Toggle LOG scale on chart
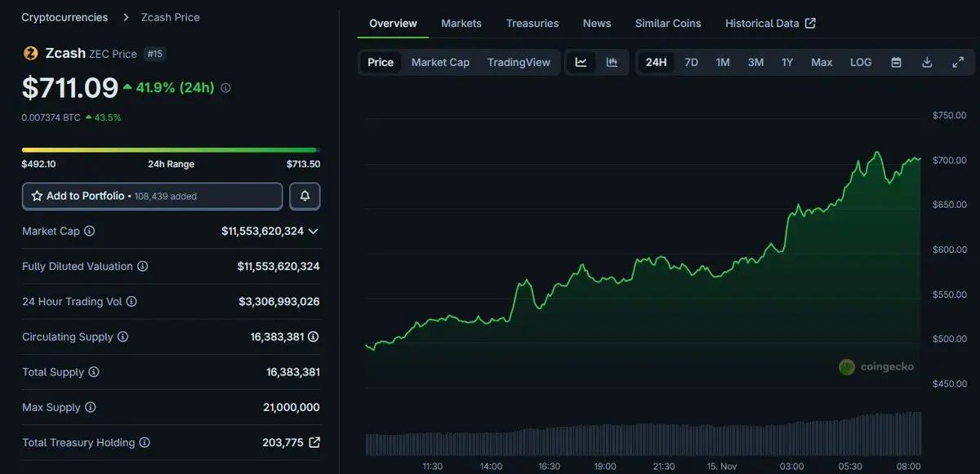Screen dimensions: 980x474 coord(861,62)
